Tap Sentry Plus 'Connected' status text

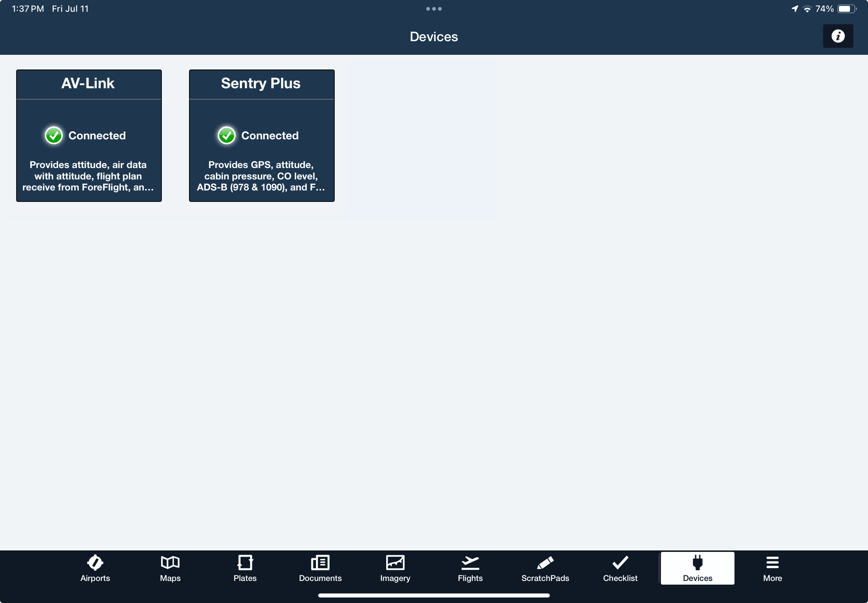tap(270, 136)
